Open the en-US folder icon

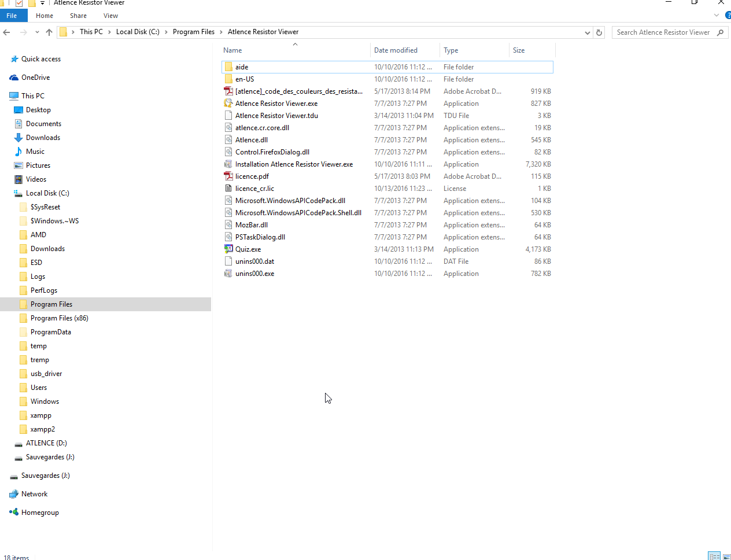(x=228, y=79)
